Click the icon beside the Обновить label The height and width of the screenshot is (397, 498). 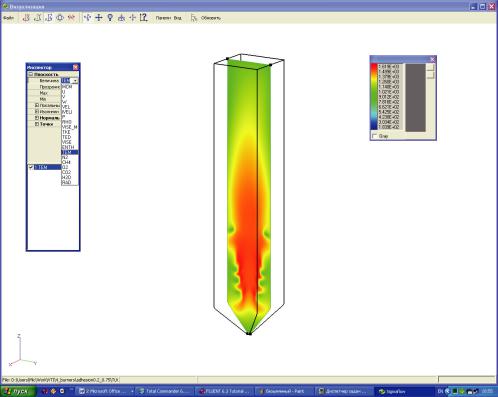point(194,18)
